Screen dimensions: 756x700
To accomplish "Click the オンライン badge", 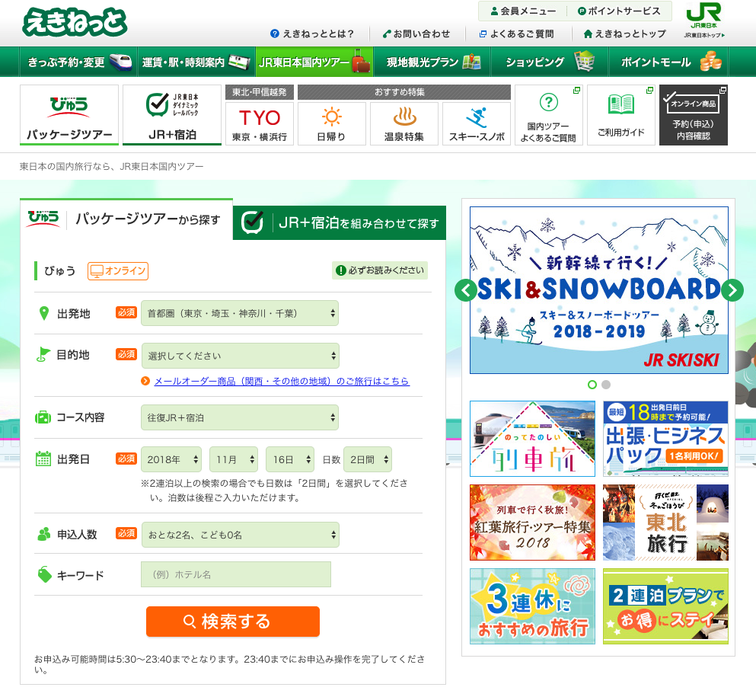I will point(118,270).
